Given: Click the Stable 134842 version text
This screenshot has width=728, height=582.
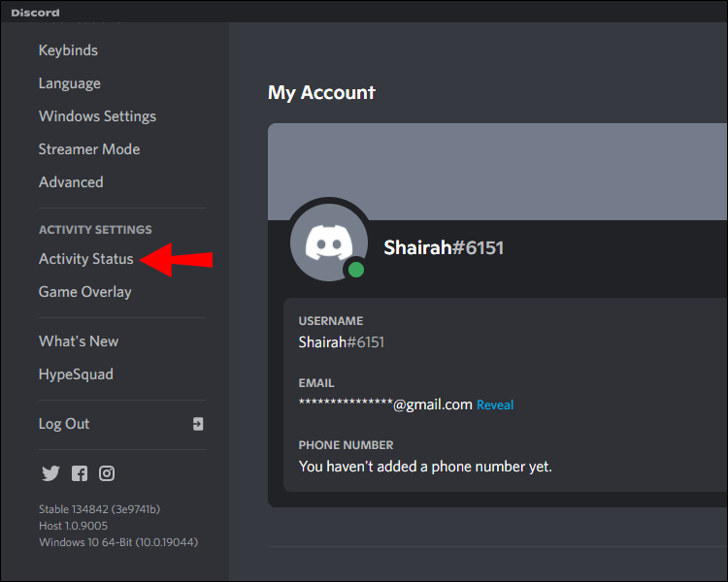Looking at the screenshot, I should pyautogui.click(x=99, y=509).
